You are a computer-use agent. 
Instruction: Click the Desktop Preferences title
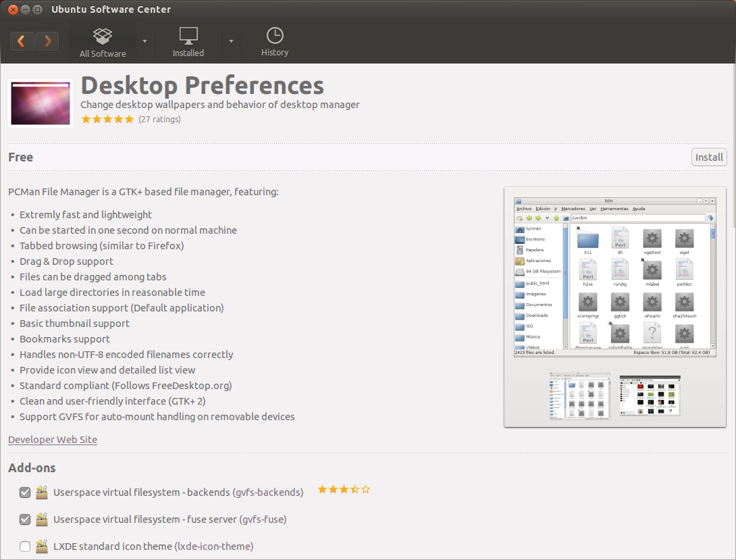203,85
